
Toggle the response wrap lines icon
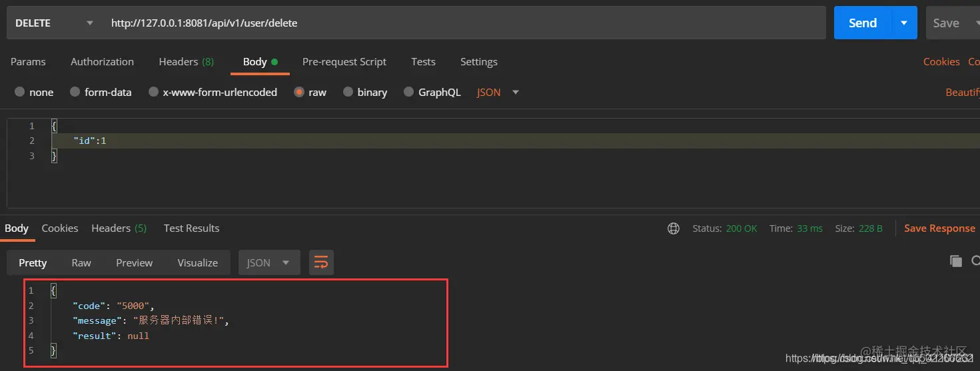point(321,262)
